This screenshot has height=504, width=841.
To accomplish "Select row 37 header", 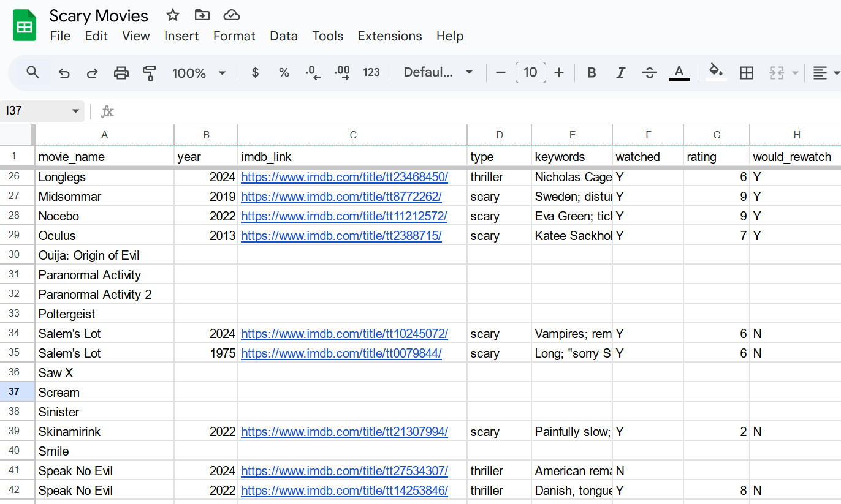I will click(17, 392).
